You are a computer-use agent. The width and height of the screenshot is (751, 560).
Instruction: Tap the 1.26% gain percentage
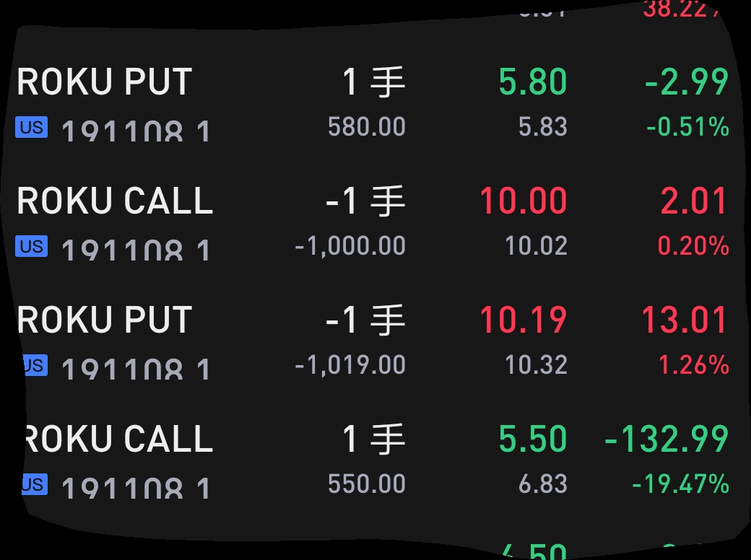click(694, 365)
